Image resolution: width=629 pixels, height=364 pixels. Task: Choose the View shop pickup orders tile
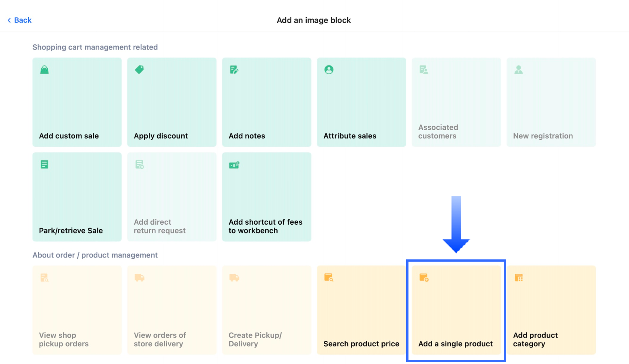[x=77, y=310]
